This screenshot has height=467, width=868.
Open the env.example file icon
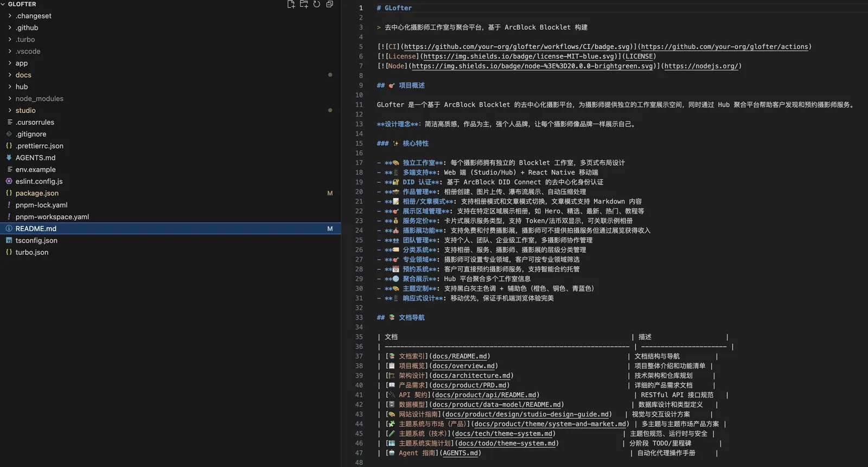tap(9, 170)
